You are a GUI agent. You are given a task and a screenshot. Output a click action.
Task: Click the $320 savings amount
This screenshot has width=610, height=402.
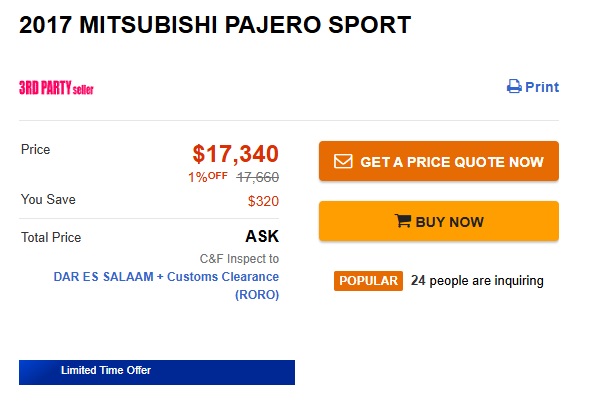[x=263, y=201]
